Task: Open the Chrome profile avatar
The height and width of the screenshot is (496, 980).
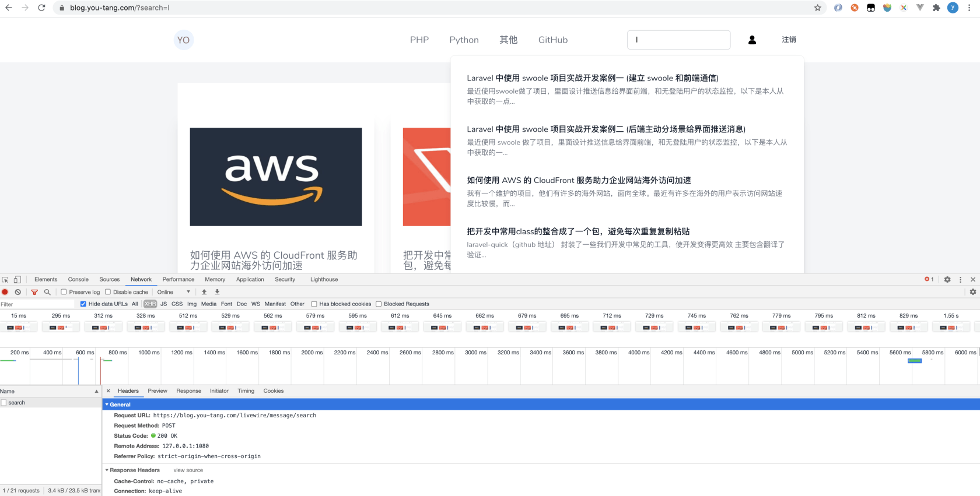Action: [953, 8]
